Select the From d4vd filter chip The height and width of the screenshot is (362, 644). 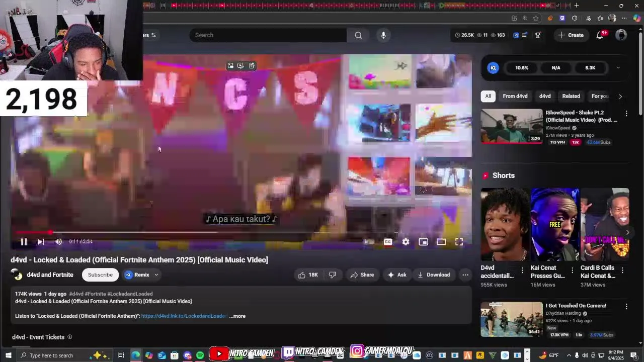[515, 96]
